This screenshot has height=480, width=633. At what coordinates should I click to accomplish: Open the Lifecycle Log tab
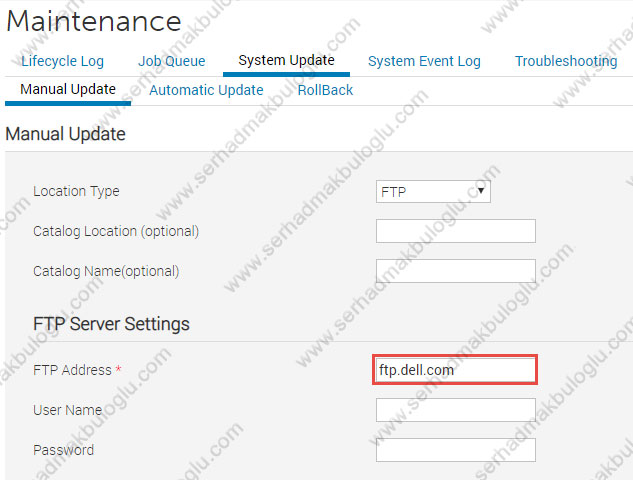pyautogui.click(x=63, y=61)
